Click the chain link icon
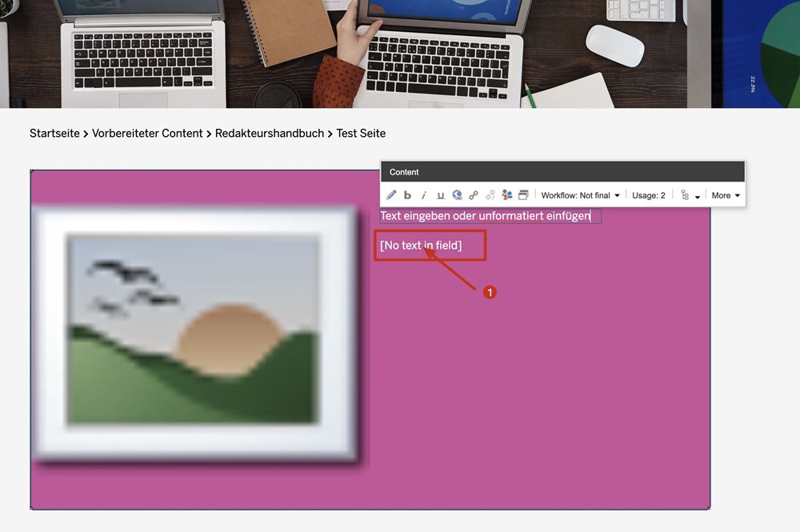Viewport: 800px width, 532px height. point(474,195)
